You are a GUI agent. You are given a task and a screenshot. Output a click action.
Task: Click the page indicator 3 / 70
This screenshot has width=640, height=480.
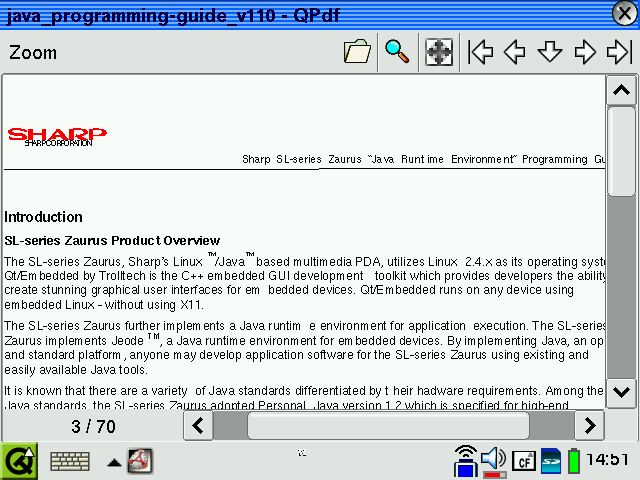pos(93,427)
